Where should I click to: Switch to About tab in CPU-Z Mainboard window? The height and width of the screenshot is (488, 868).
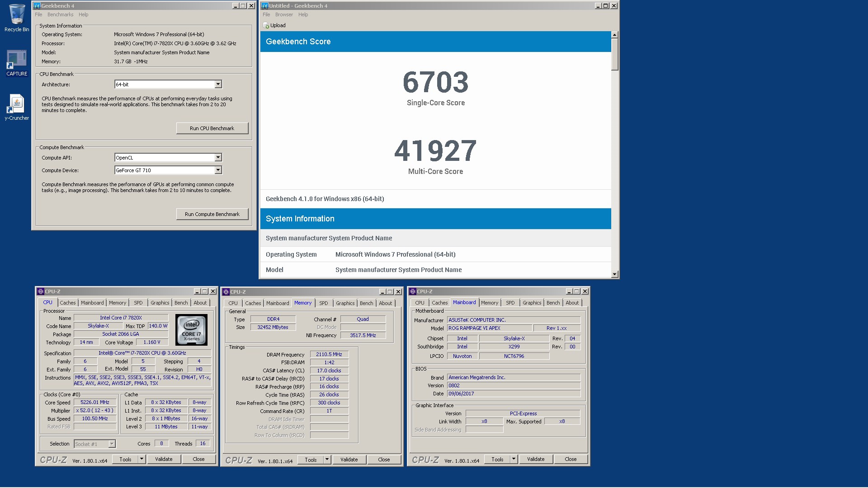572,303
